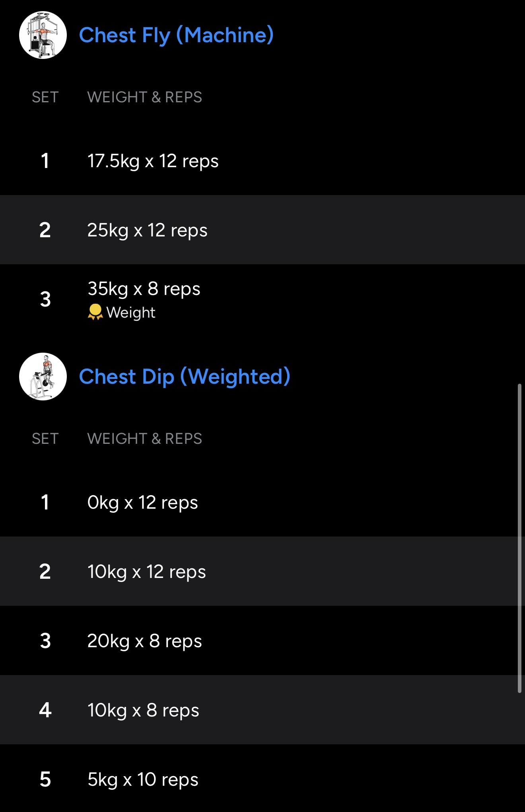This screenshot has width=525, height=812.
Task: Tap set number 5 in Chest Dip
Action: (x=45, y=779)
